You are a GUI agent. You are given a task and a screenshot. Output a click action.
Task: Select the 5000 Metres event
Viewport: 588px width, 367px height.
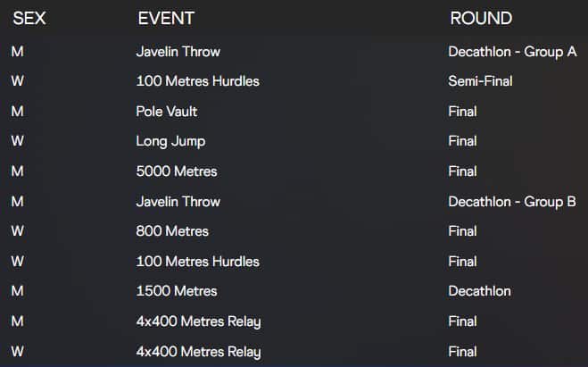(x=177, y=171)
